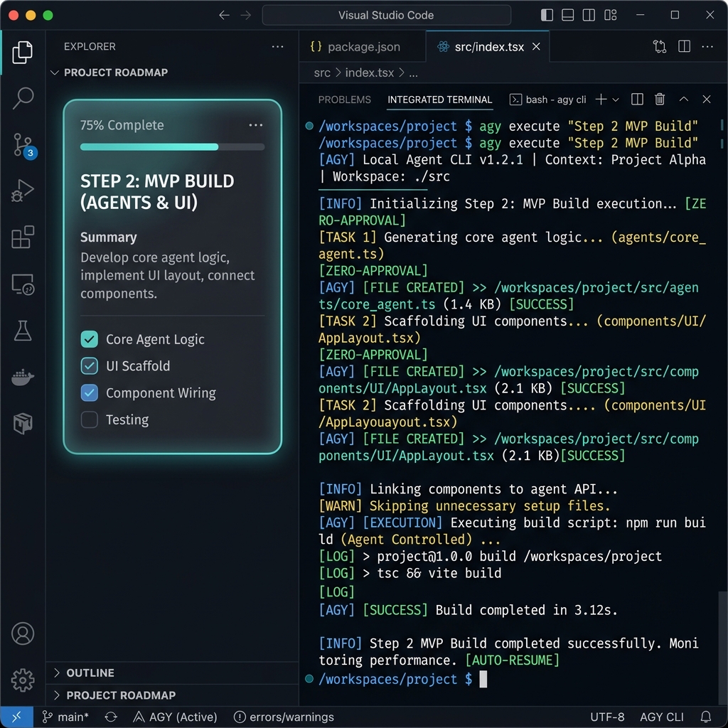Open the Manage settings gear
Viewport: 728px width, 728px height.
click(22, 680)
